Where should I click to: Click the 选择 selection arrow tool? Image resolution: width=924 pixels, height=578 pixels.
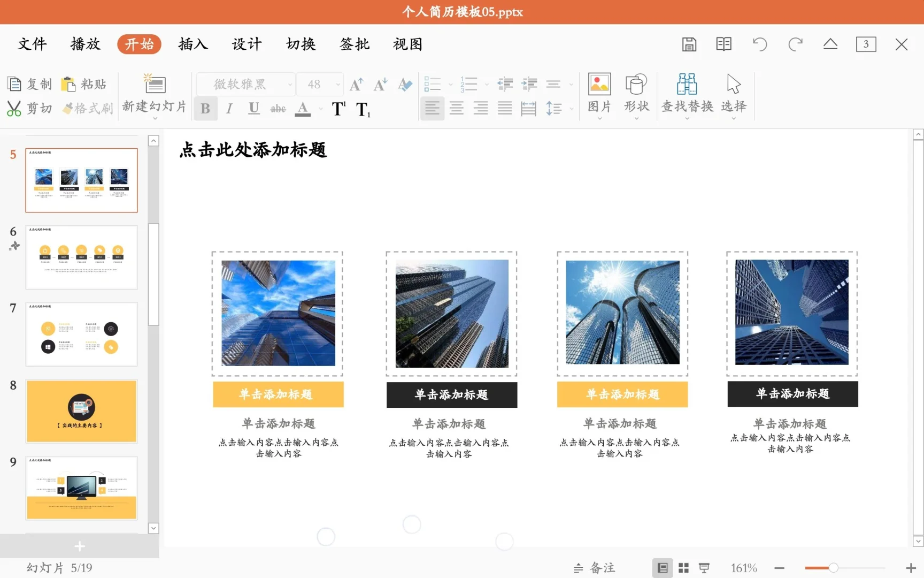(x=733, y=94)
